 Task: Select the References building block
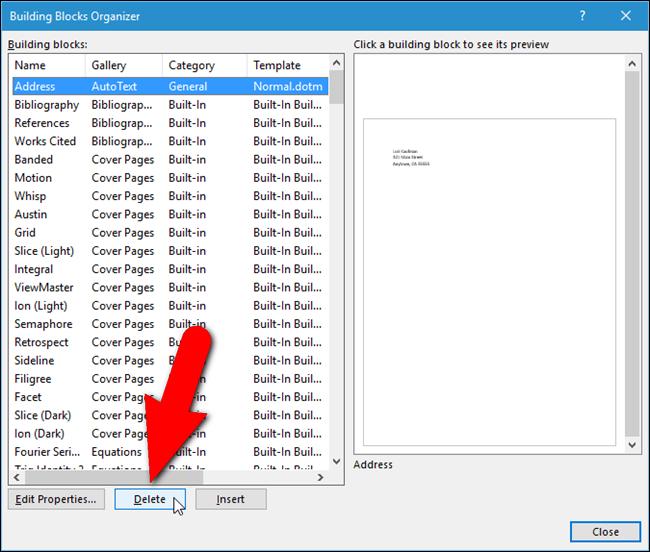pyautogui.click(x=170, y=123)
